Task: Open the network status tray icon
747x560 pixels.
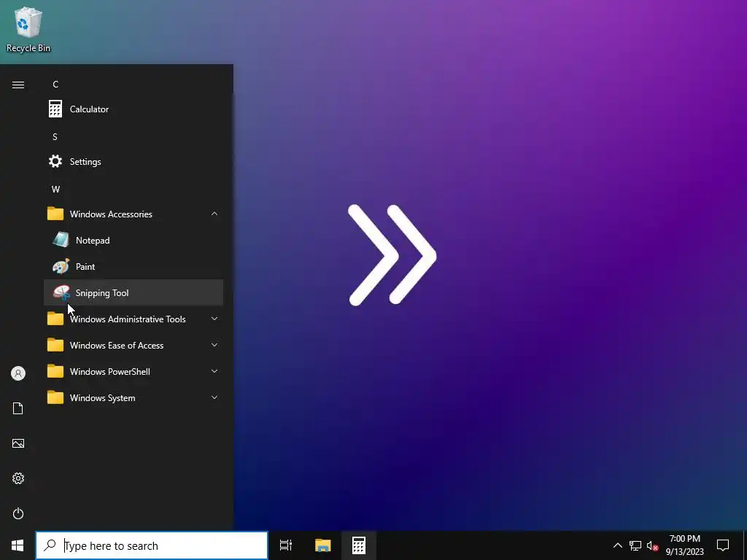Action: tap(635, 545)
